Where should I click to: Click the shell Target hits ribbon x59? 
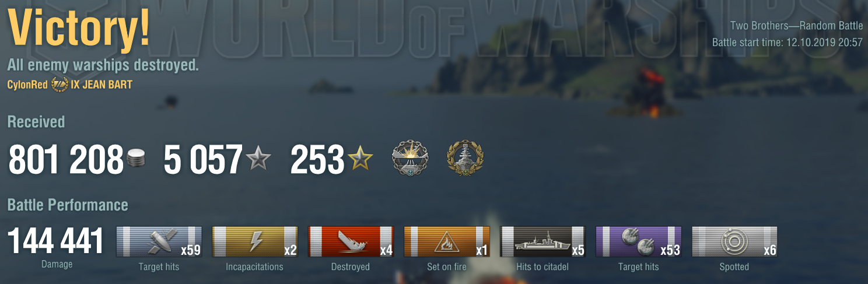pos(159,241)
